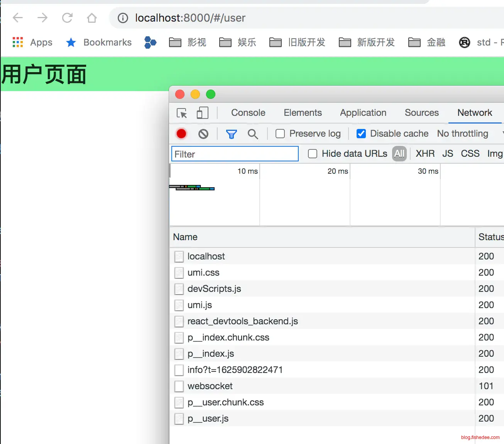504x444 pixels.
Task: Toggle the filter funnel icon
Action: (x=231, y=134)
